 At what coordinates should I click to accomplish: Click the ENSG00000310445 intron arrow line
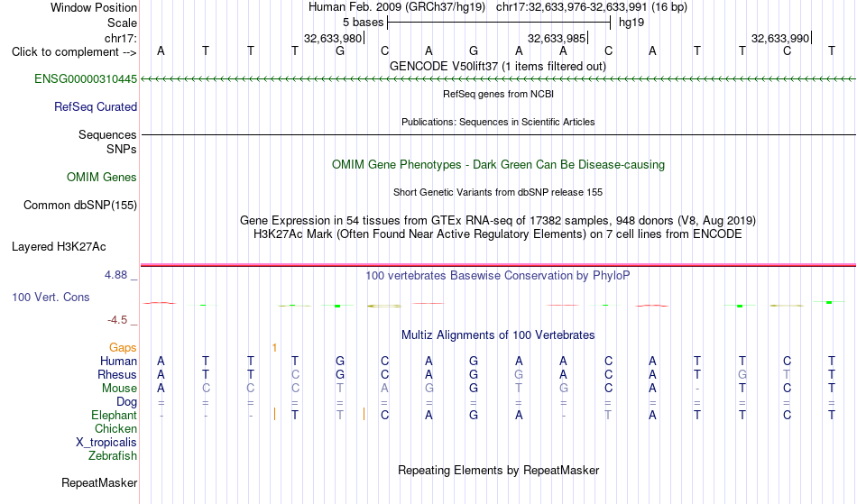point(498,79)
